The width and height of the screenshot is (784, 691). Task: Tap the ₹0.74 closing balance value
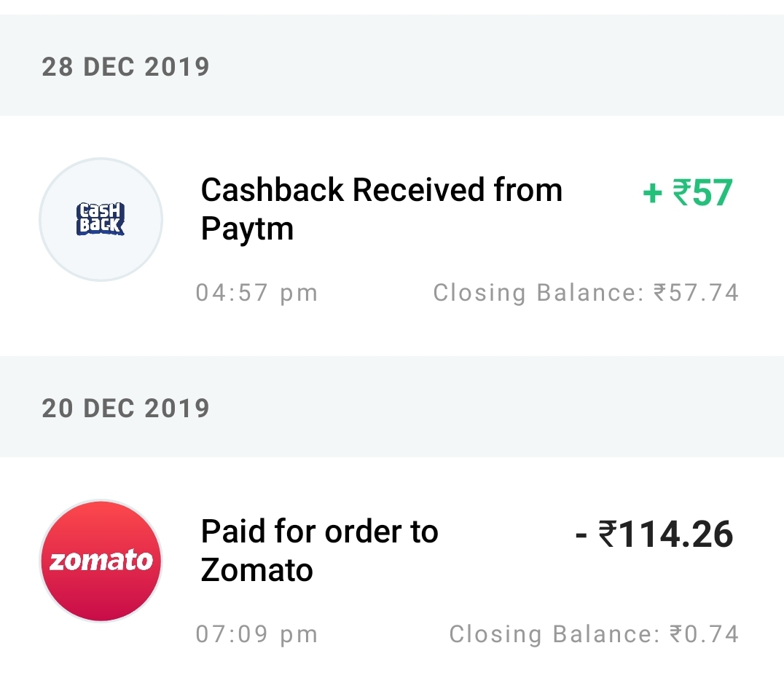[x=704, y=634]
